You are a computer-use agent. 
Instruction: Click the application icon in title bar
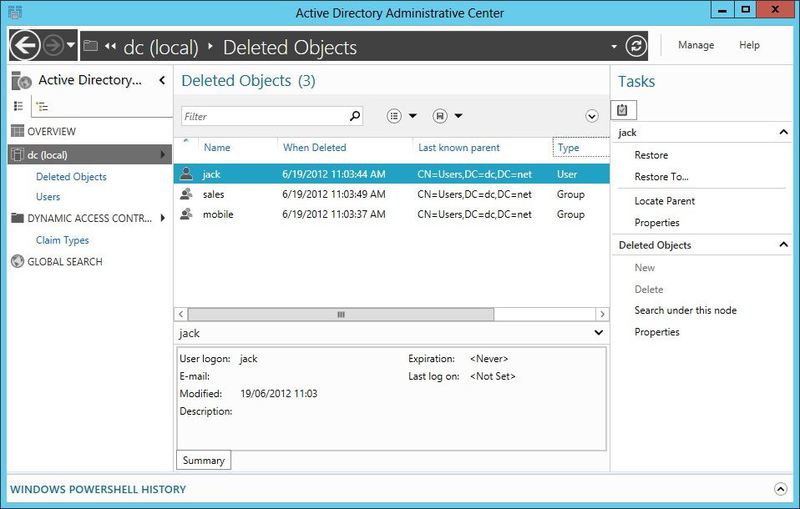(15, 12)
